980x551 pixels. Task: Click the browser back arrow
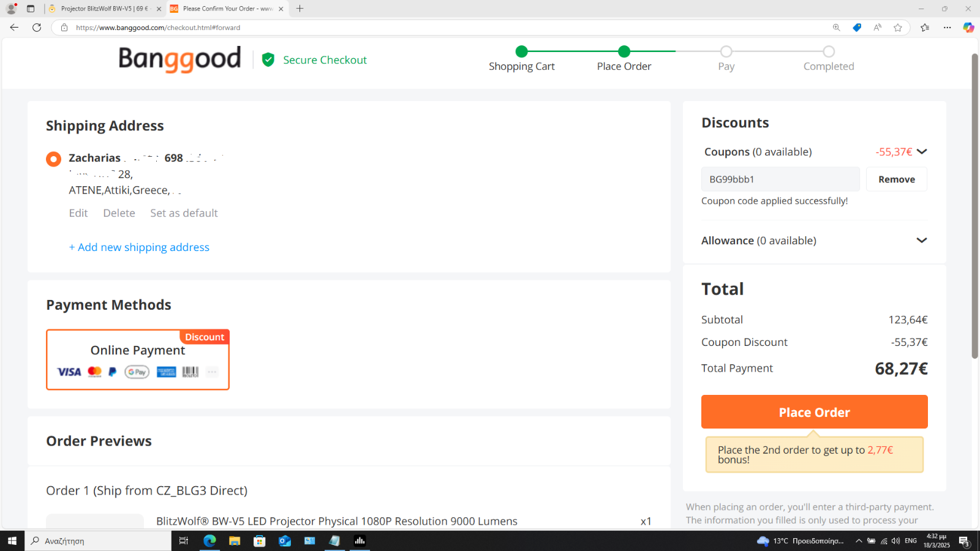(14, 28)
